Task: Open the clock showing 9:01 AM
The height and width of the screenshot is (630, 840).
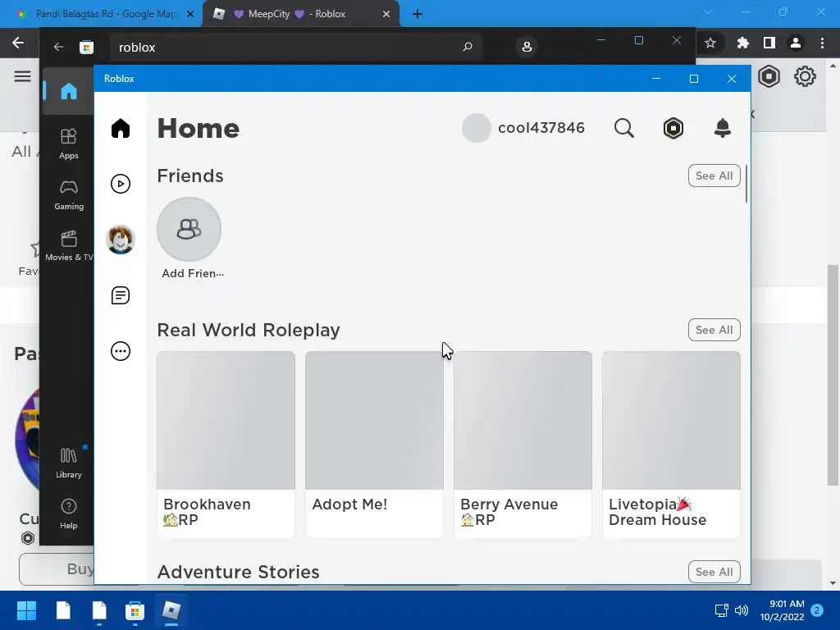Action: pos(782,610)
